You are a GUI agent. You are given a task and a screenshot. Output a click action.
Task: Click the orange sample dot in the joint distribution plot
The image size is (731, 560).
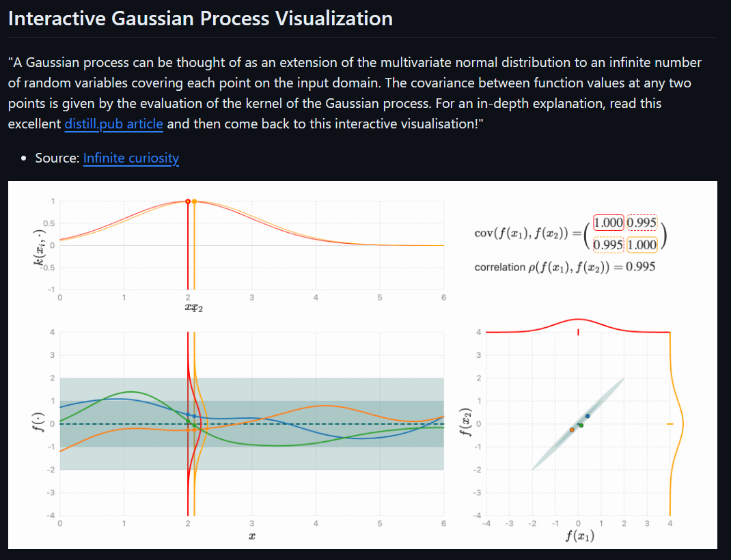coord(572,430)
